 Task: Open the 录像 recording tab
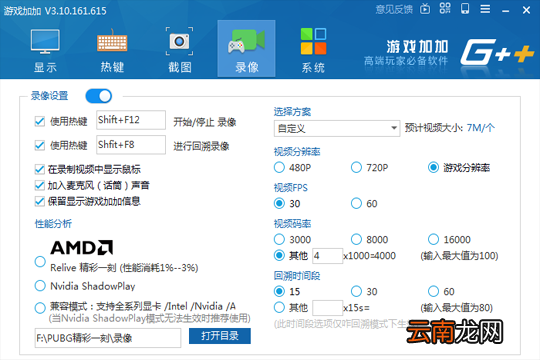pyautogui.click(x=246, y=49)
